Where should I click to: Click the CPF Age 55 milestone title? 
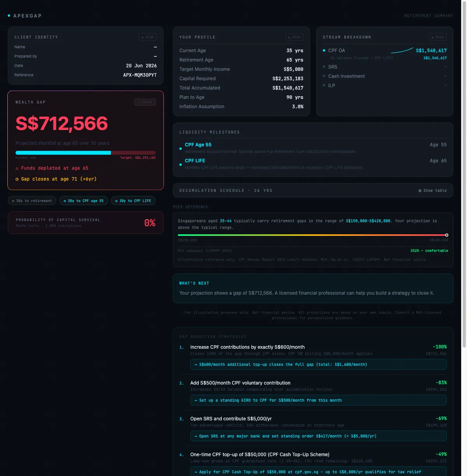(198, 145)
